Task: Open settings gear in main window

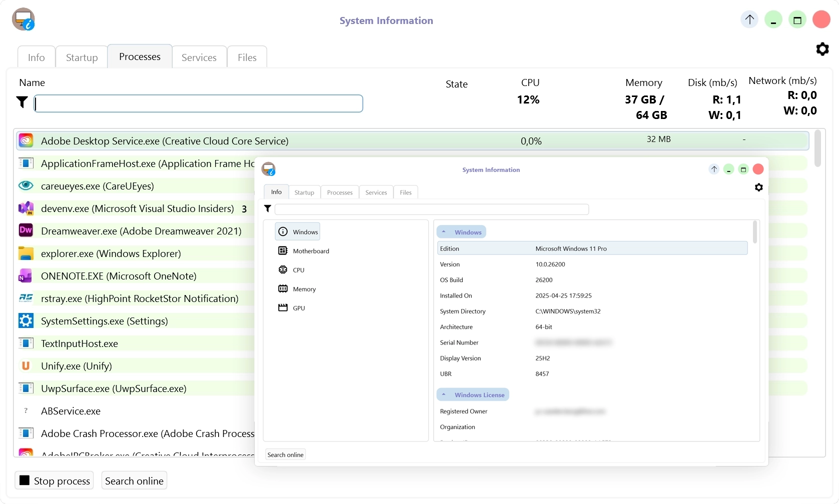Action: (x=822, y=49)
